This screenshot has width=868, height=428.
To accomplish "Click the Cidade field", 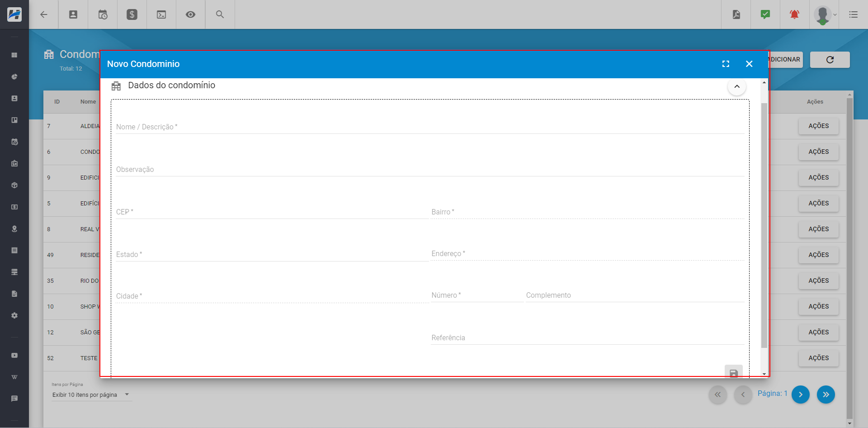I will tap(272, 296).
